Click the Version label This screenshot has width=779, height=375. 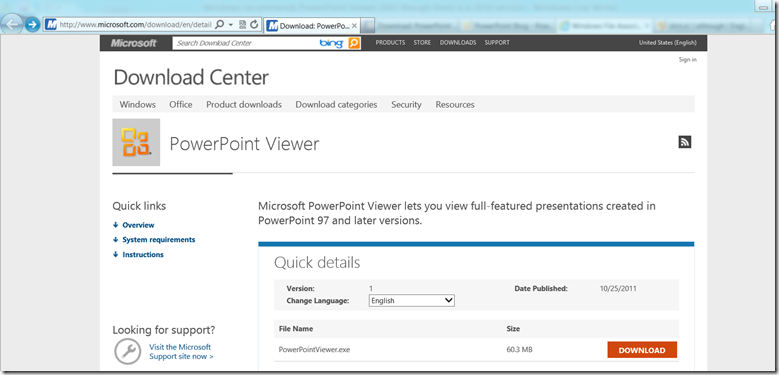tap(301, 289)
